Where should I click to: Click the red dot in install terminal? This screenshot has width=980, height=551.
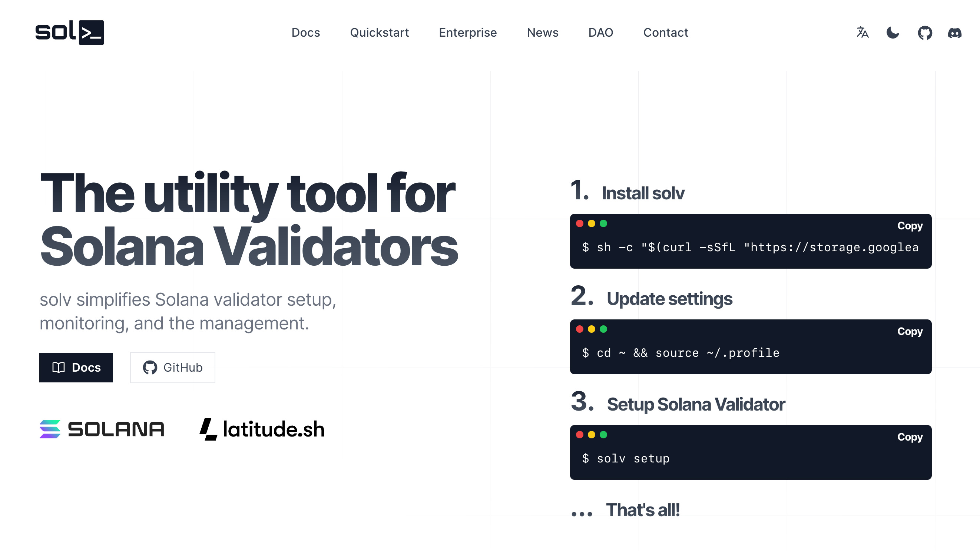point(579,223)
